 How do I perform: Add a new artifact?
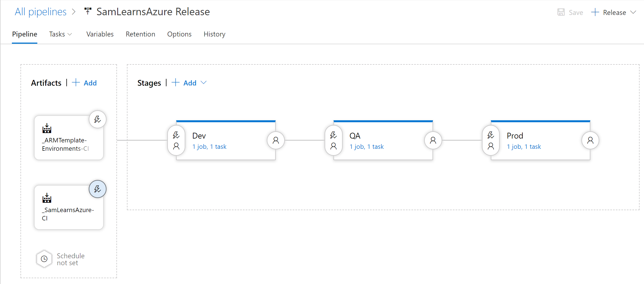click(x=85, y=83)
